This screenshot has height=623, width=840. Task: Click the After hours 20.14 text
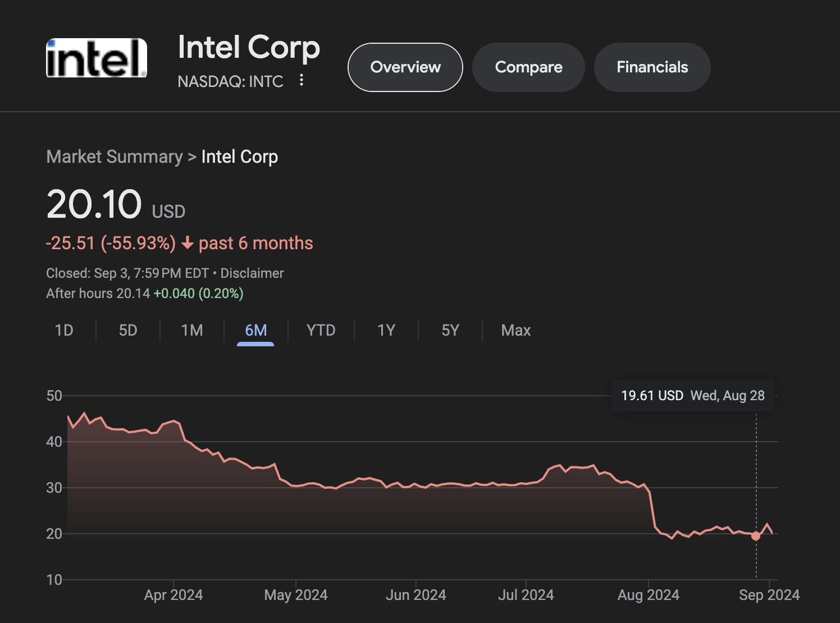coord(98,294)
